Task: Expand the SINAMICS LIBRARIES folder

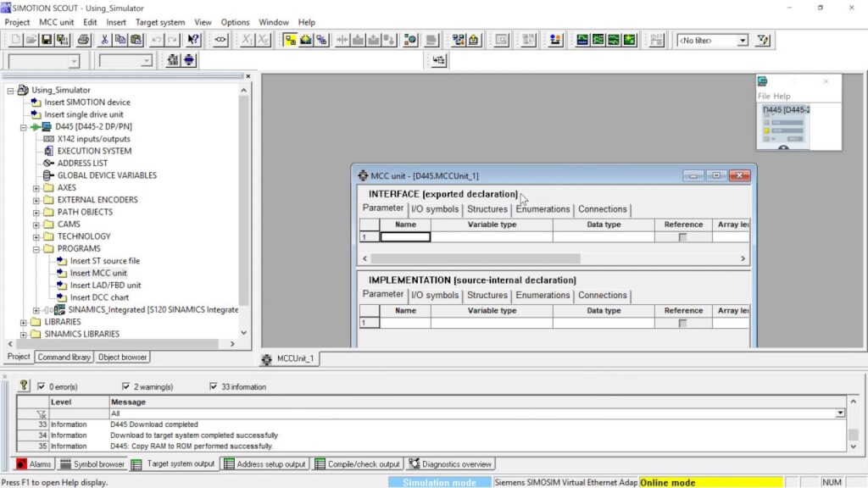Action: click(23, 335)
